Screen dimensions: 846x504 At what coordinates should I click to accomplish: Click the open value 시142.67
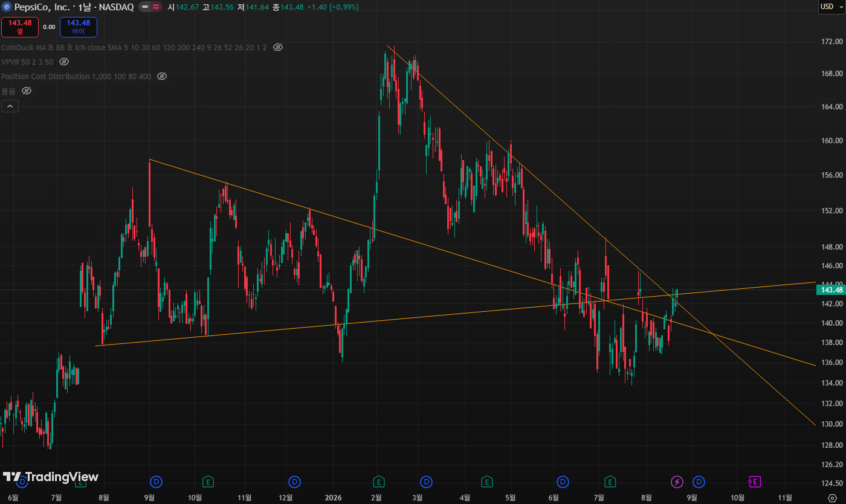pyautogui.click(x=183, y=7)
